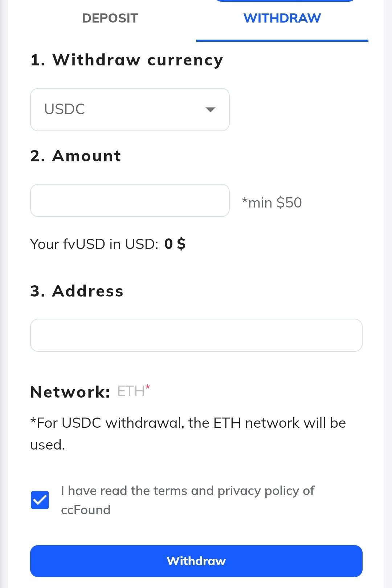
Task: Click the "Your fvUSD in USD:" label
Action: pyautogui.click(x=94, y=244)
